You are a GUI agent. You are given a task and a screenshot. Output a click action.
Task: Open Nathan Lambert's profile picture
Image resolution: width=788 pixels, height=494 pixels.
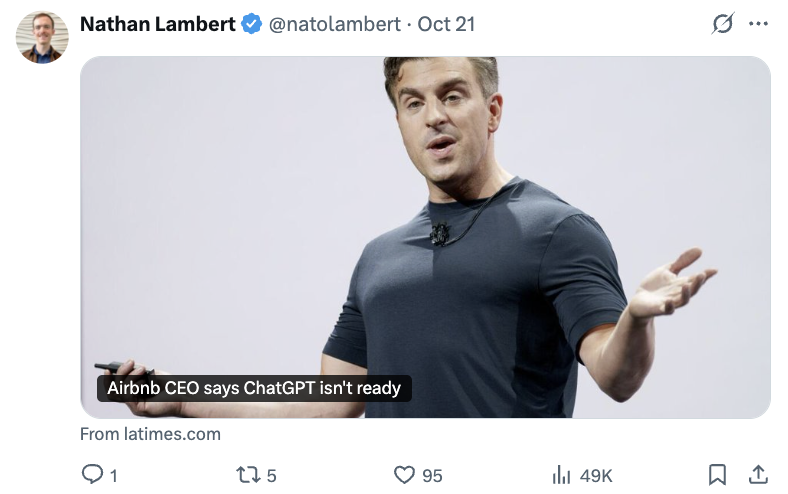(42, 38)
